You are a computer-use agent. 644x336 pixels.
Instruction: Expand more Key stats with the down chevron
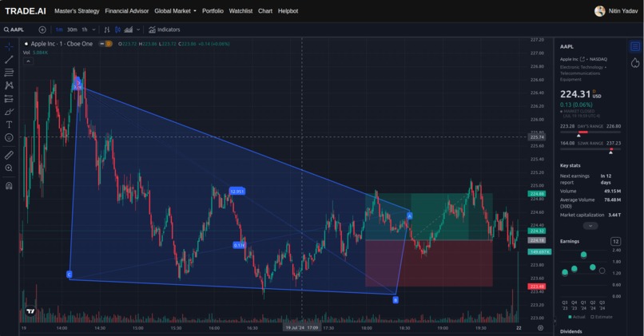pos(590,226)
